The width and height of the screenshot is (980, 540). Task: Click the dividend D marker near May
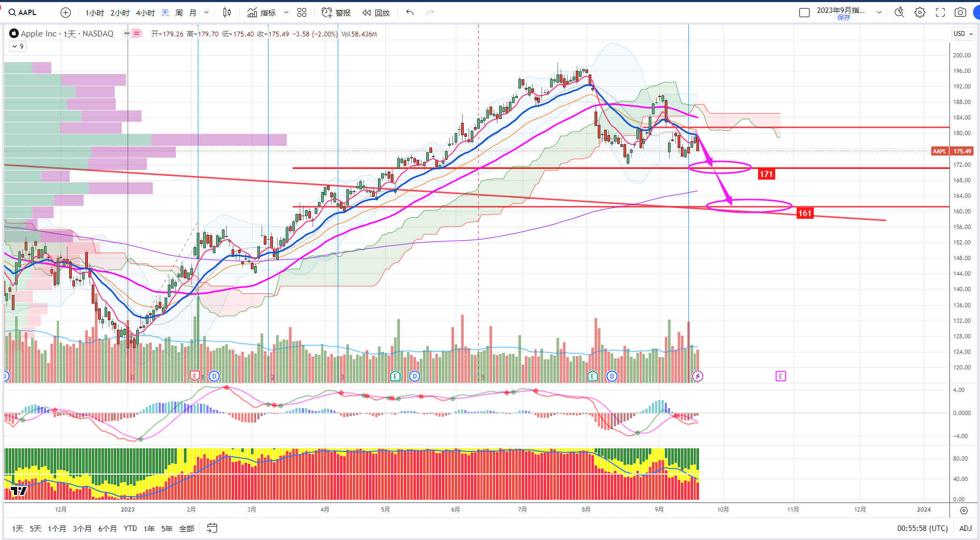[x=414, y=376]
